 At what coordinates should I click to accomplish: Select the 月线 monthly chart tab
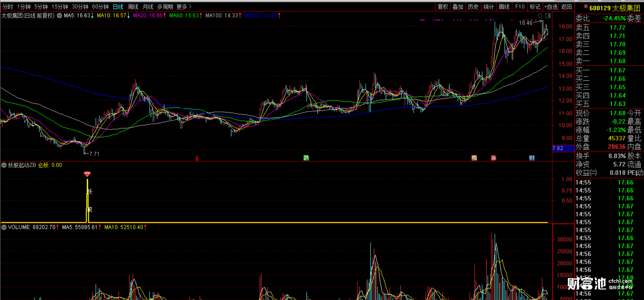click(148, 7)
